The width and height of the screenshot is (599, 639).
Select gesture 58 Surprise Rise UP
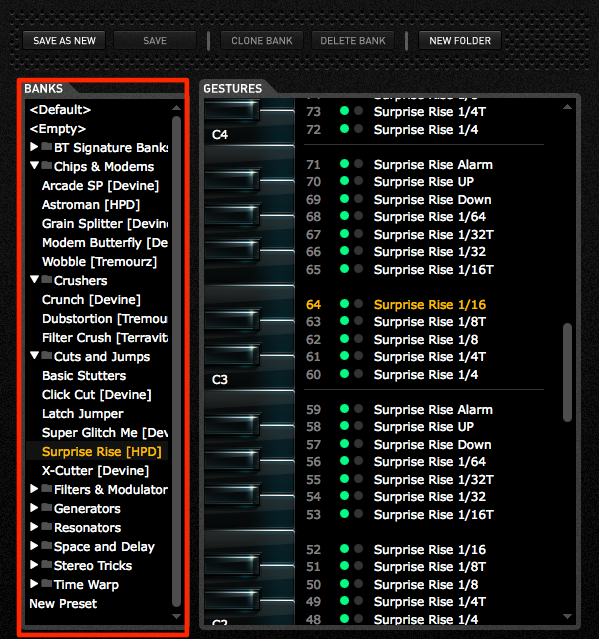point(424,427)
